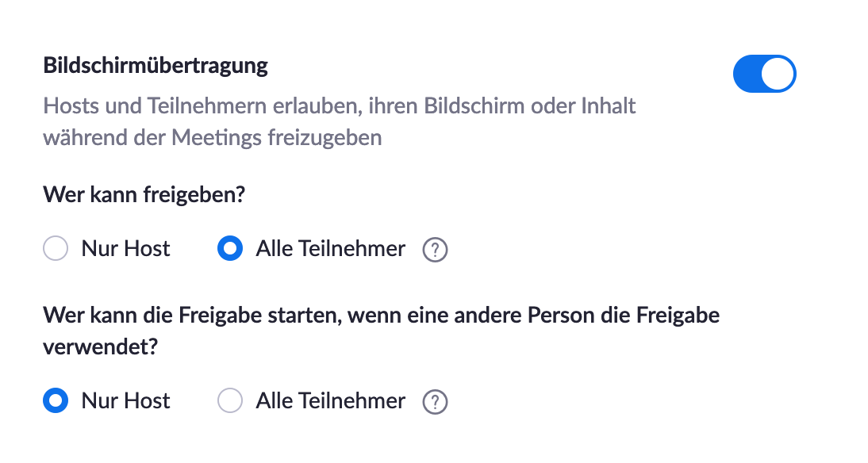Screen dimensions: 868x463
Task: Choose 'Nur Host' radio for starting Freigabe
Action: pos(56,400)
